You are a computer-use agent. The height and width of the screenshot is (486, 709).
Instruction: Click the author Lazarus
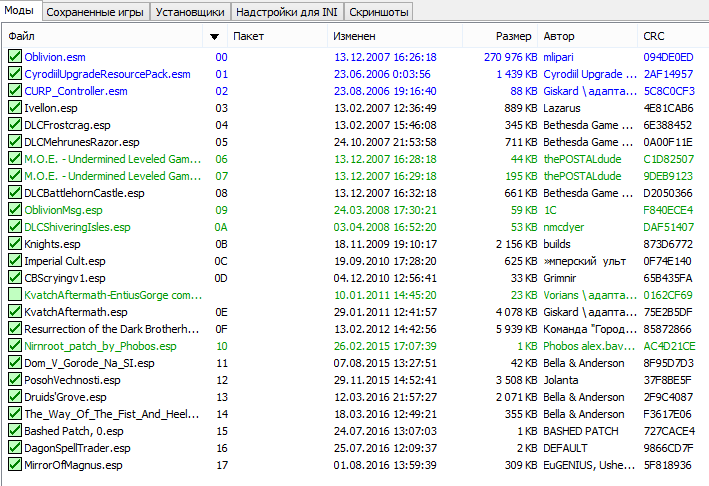click(x=562, y=108)
